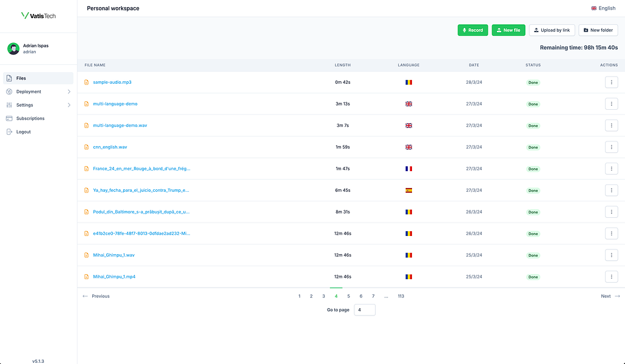The height and width of the screenshot is (364, 625).
Task: Jump to last page 113
Action: point(401,296)
